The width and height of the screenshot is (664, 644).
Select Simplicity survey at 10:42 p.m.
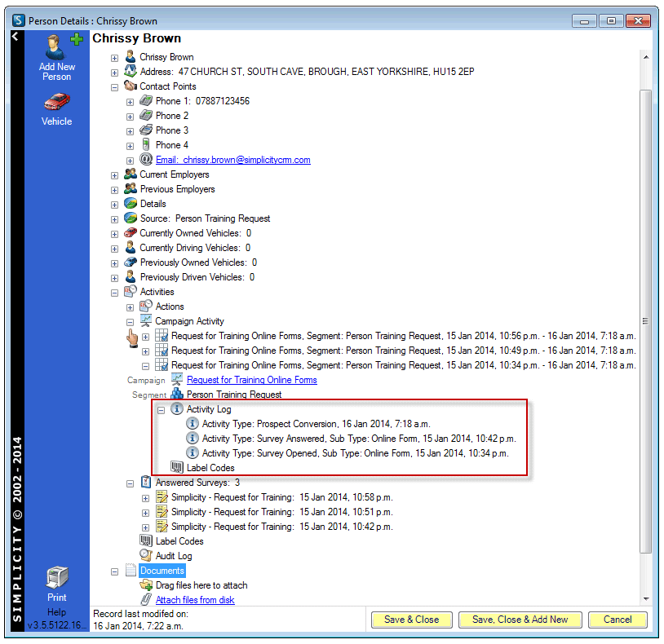pyautogui.click(x=282, y=527)
